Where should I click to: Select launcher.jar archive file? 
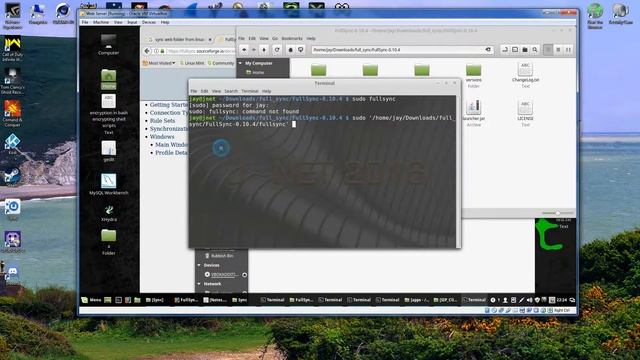pyautogui.click(x=473, y=113)
